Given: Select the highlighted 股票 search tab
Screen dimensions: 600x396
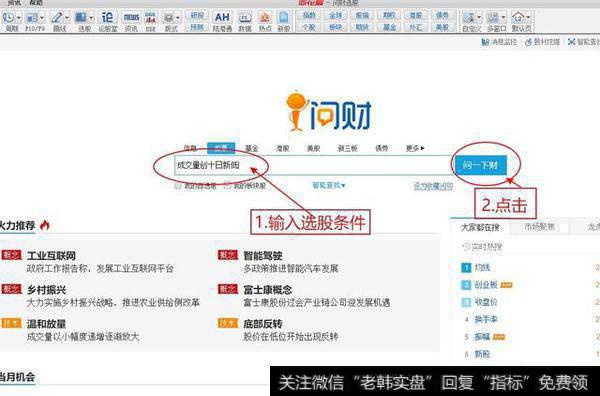Looking at the screenshot, I should click(221, 148).
